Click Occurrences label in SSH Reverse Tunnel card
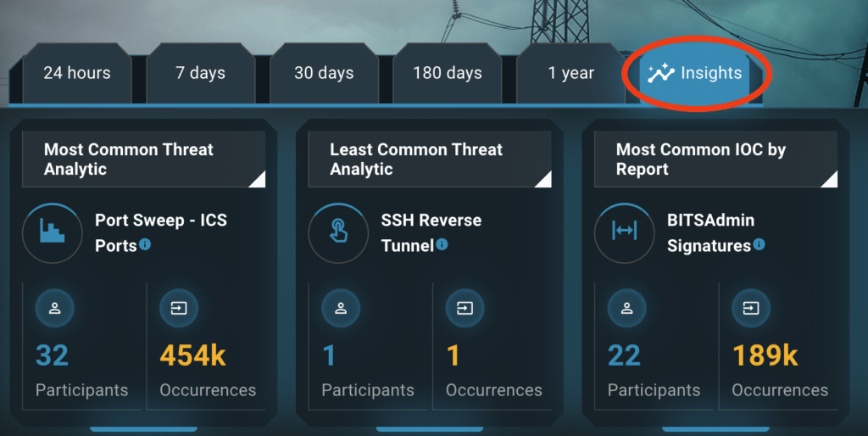 tap(494, 390)
